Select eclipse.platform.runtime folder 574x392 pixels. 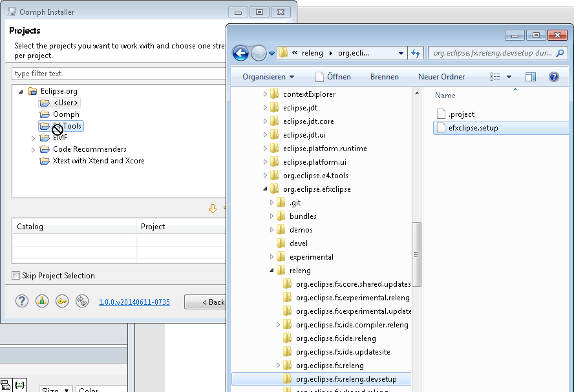click(318, 149)
